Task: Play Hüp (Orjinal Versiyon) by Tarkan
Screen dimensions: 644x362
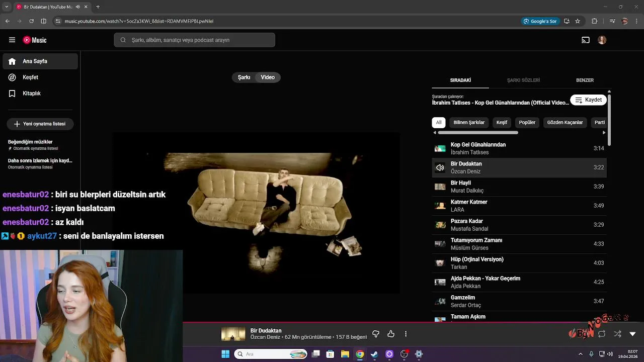Action: (519, 263)
